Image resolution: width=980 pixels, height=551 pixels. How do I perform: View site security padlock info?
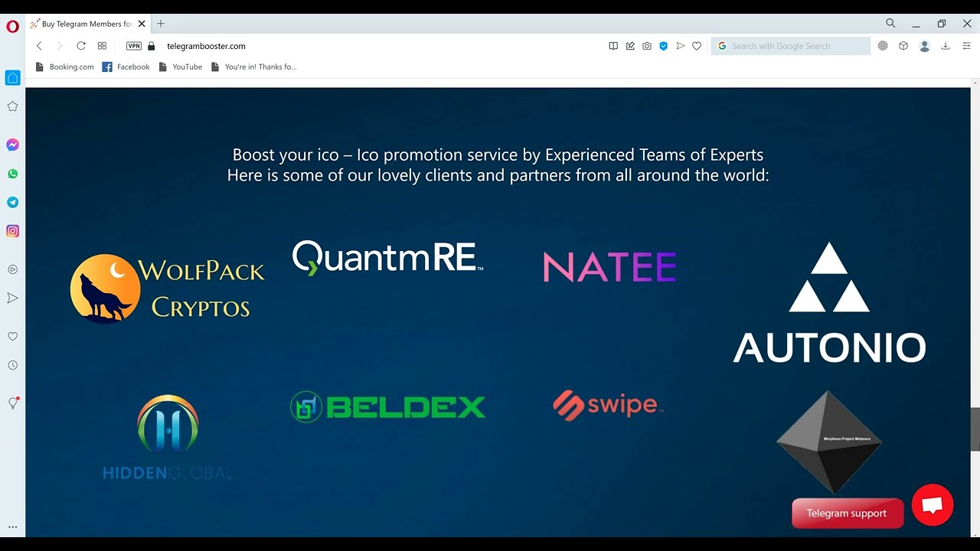point(151,46)
